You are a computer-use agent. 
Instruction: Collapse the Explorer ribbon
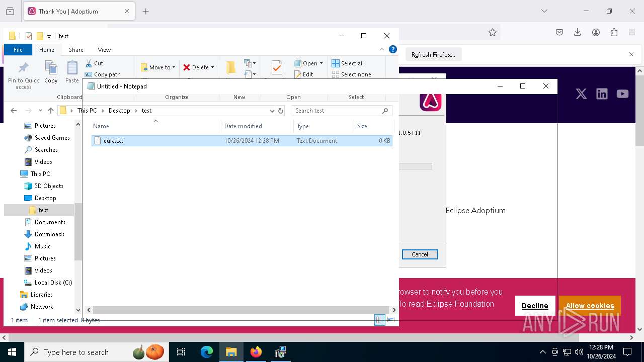click(x=382, y=50)
